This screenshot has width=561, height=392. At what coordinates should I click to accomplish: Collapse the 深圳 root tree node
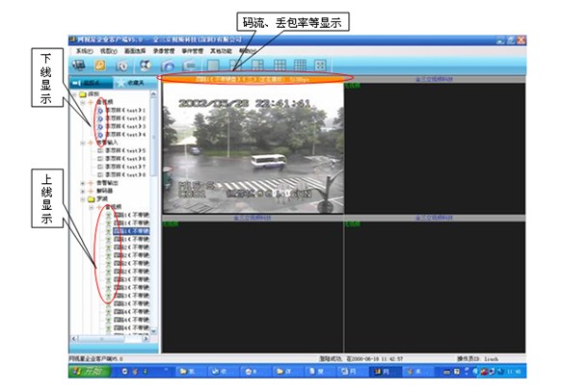74,94
